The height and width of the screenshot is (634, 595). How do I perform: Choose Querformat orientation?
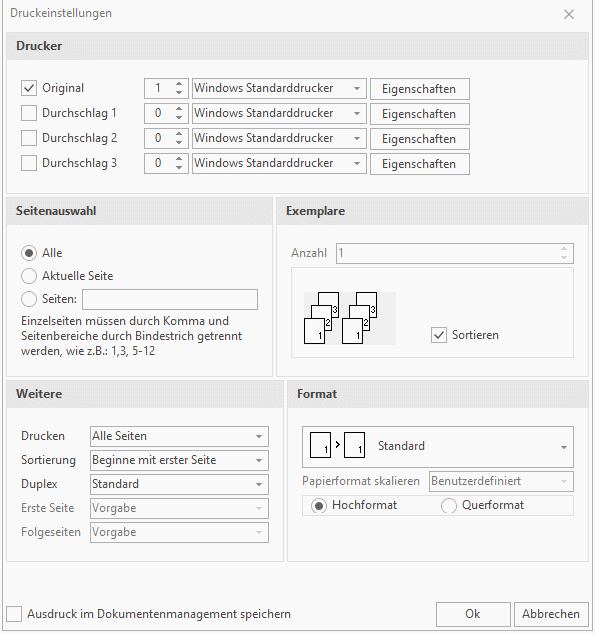pyautogui.click(x=449, y=505)
